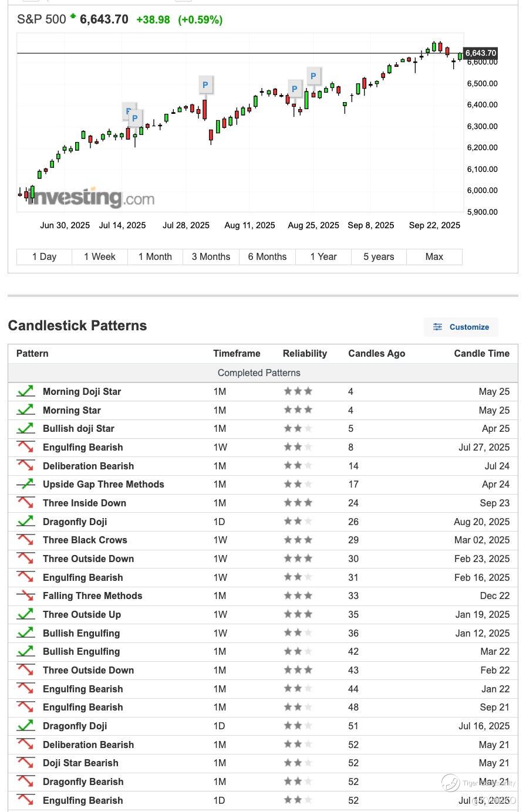Screen dimensions: 526x812
Task: Select the Max chart range
Action: (x=434, y=256)
